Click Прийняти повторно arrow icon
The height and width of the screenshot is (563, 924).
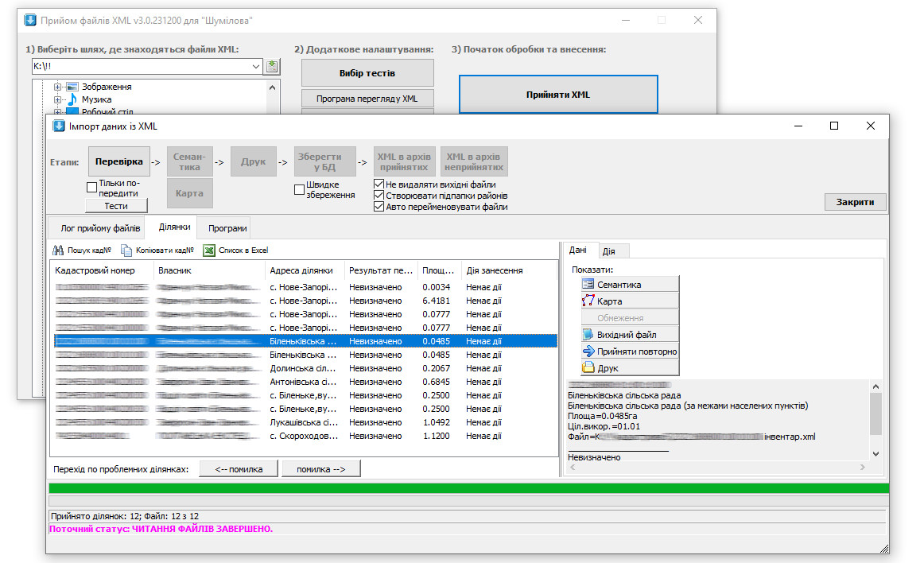(x=588, y=351)
